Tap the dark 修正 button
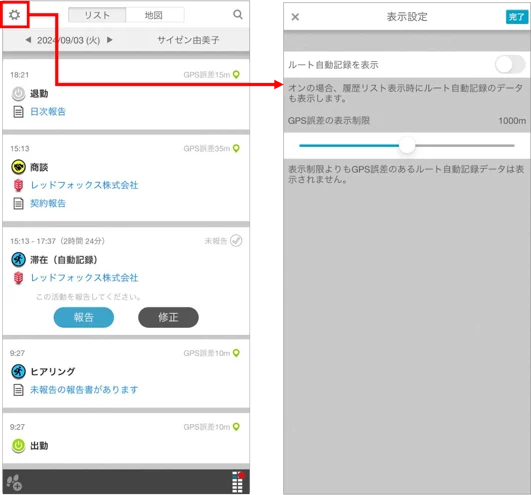The image size is (531, 495). 168,317
